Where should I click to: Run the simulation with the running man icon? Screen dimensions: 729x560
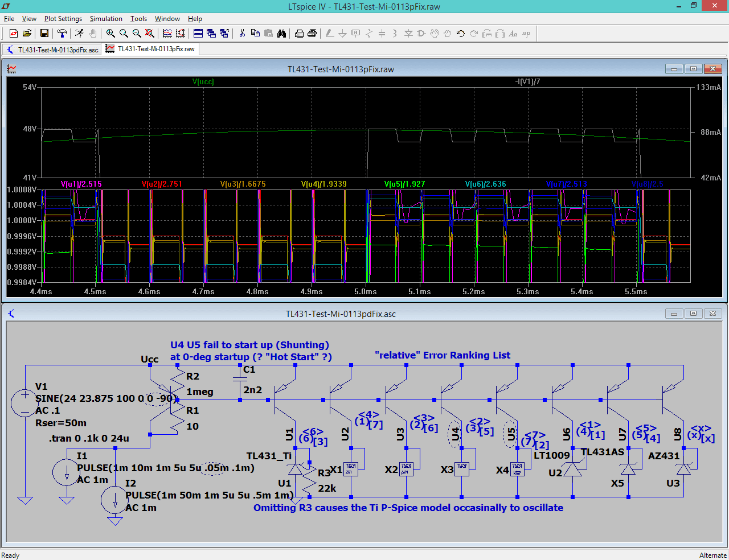pyautogui.click(x=79, y=34)
